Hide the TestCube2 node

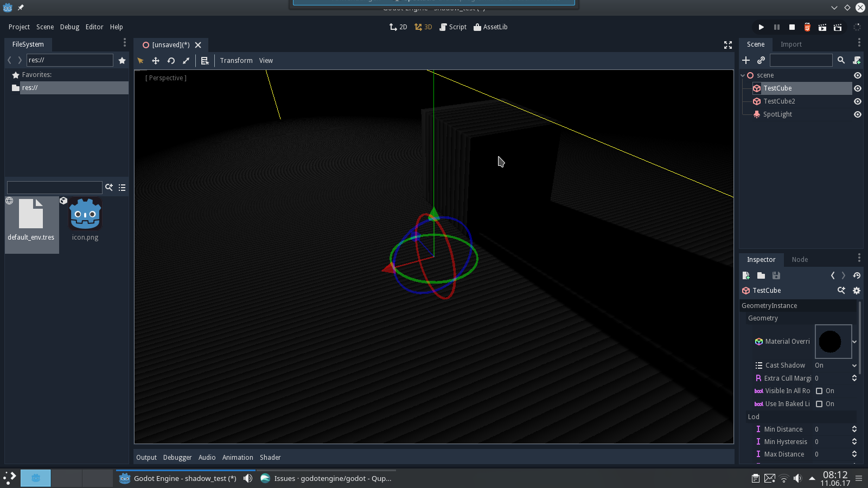point(858,101)
